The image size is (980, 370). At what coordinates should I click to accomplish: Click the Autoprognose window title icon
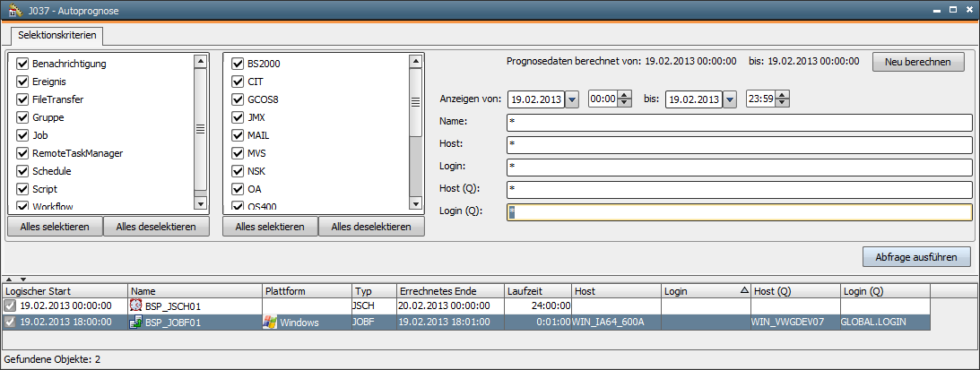pos(13,11)
